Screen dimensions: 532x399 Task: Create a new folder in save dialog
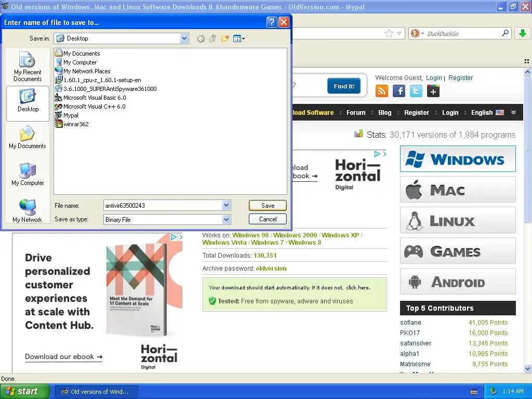pyautogui.click(x=224, y=38)
